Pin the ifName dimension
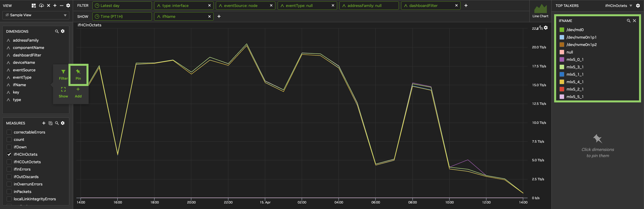The width and height of the screenshot is (644, 209). (78, 75)
